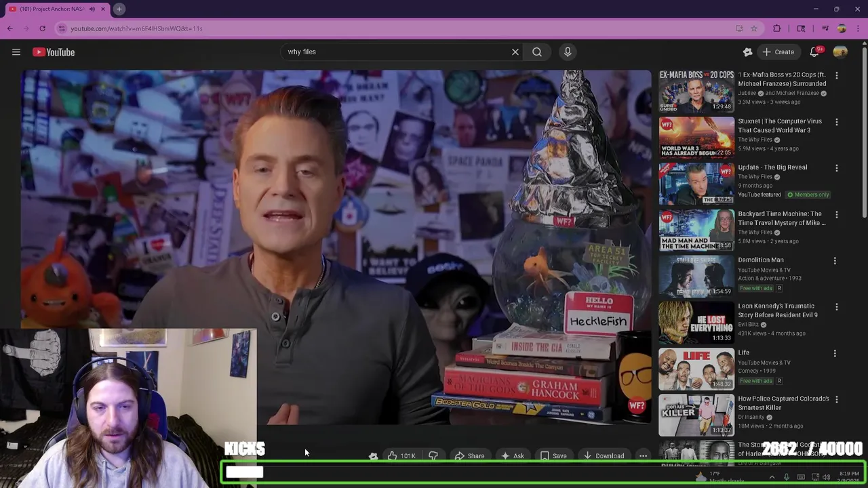Screen dimensions: 868x488
Task: Open Stuxnet video thumbnail
Action: [x=696, y=137]
